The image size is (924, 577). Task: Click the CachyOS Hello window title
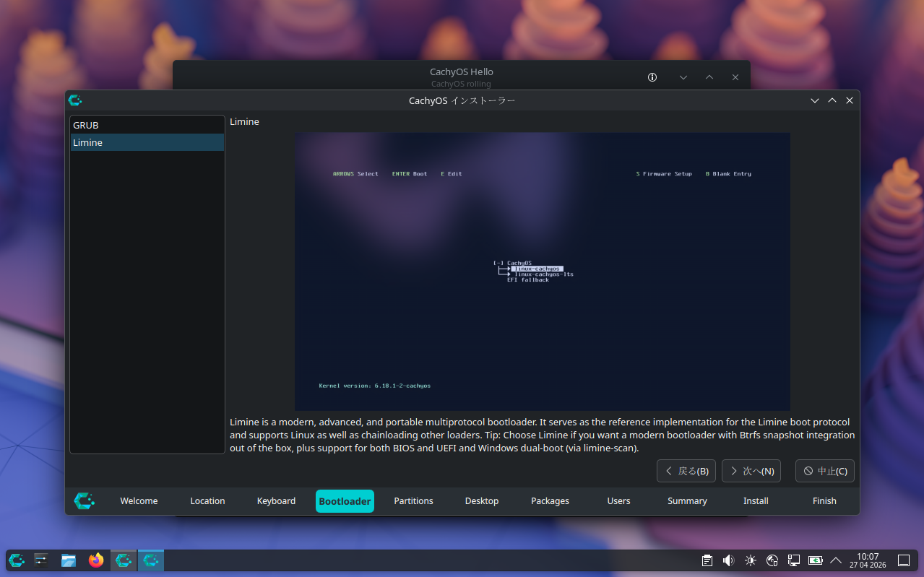pos(462,71)
